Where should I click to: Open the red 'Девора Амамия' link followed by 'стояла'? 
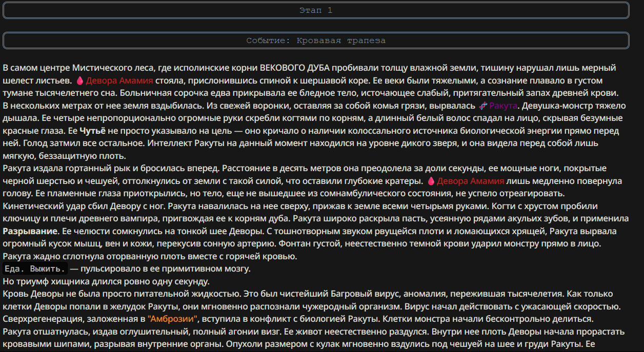click(x=119, y=80)
